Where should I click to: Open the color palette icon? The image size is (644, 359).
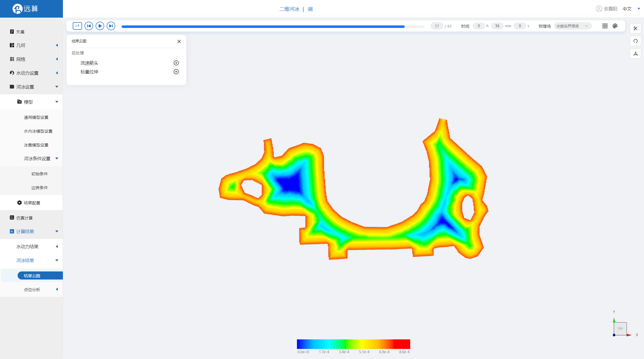[615, 26]
